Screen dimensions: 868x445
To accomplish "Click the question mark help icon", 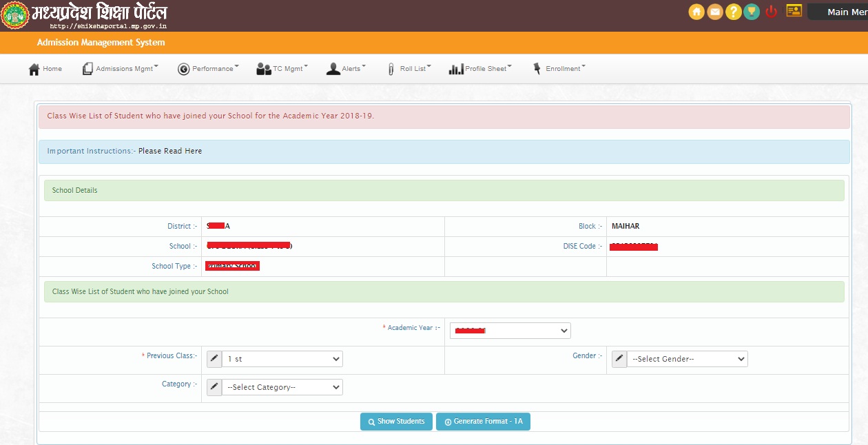I will point(734,12).
